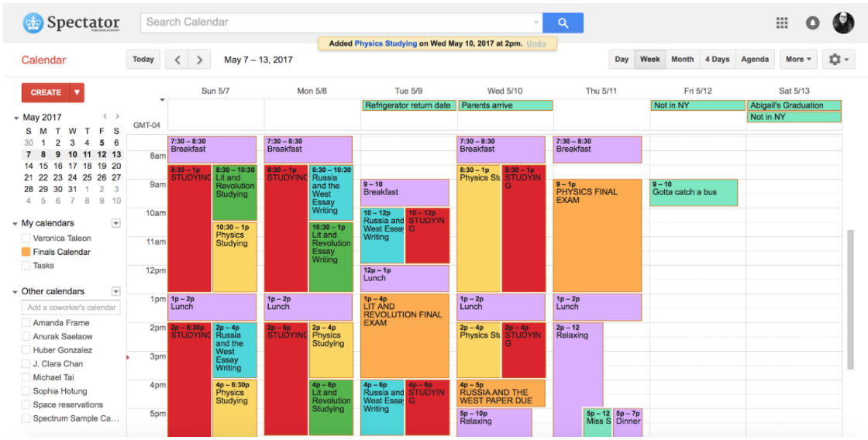Click the Add a coworker's calendar field
The image size is (868, 440).
point(71,308)
